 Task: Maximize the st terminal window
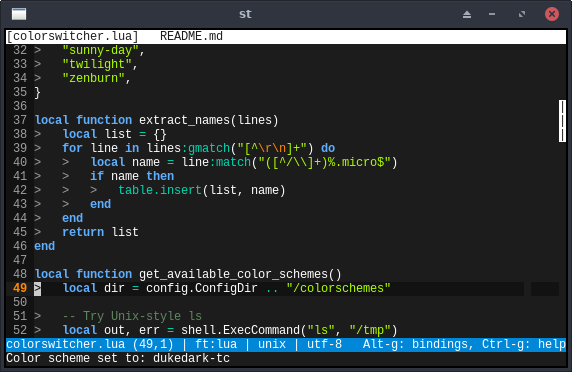click(522, 14)
